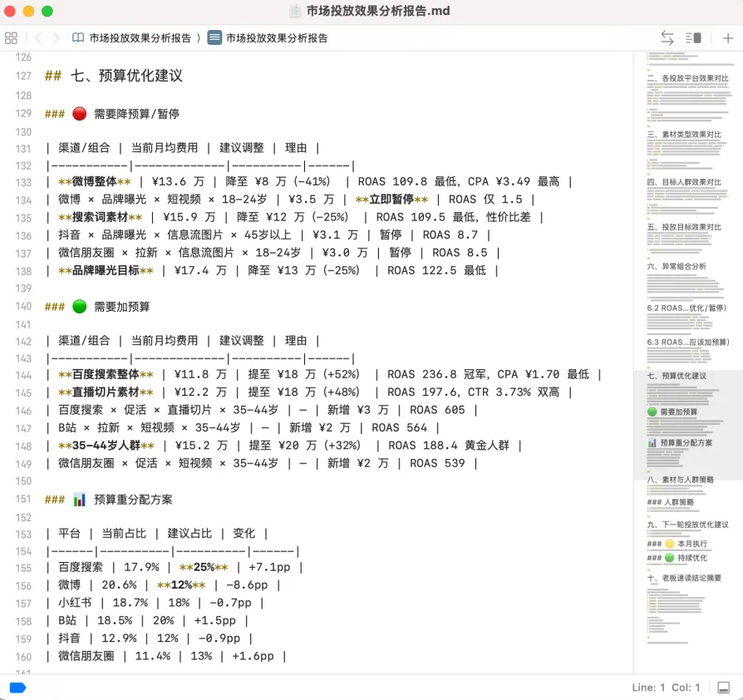
Task: Toggle the bottom panel icon in status bar
Action: point(724,688)
